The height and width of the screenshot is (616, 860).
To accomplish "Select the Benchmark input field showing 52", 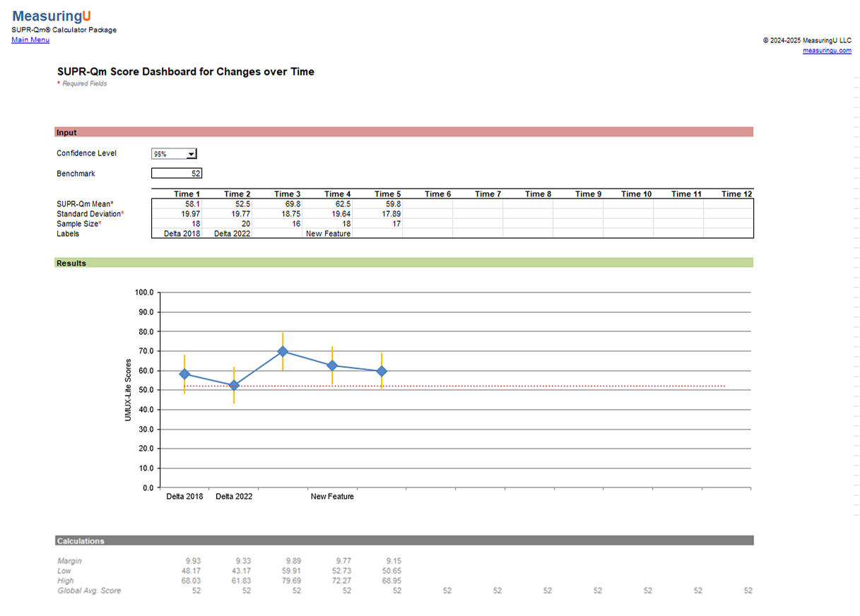I will (177, 173).
